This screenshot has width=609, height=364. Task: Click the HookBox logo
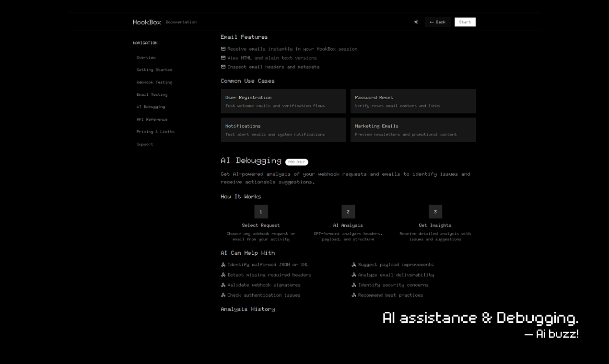tap(147, 22)
